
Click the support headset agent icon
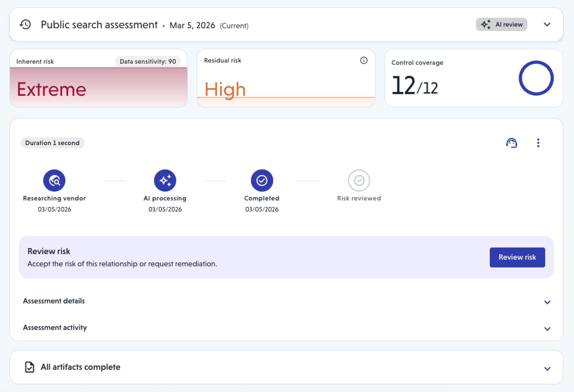(x=511, y=143)
